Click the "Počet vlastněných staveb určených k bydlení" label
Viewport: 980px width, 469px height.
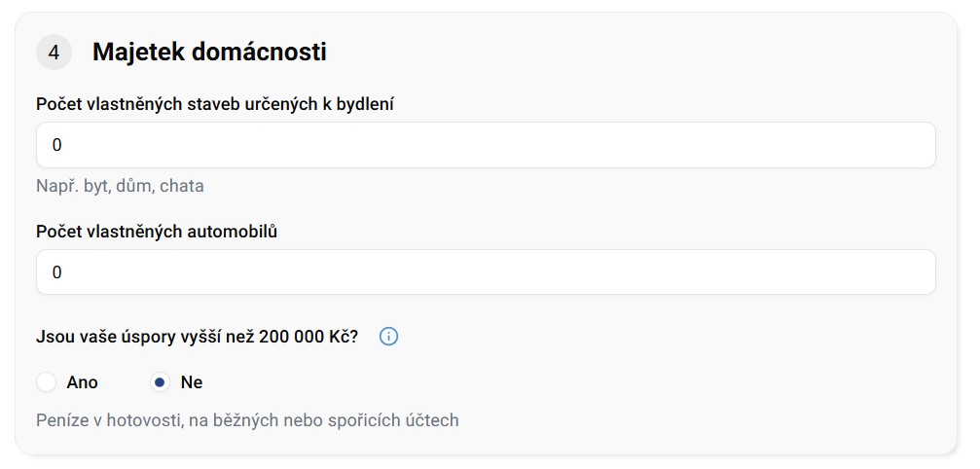[214, 104]
